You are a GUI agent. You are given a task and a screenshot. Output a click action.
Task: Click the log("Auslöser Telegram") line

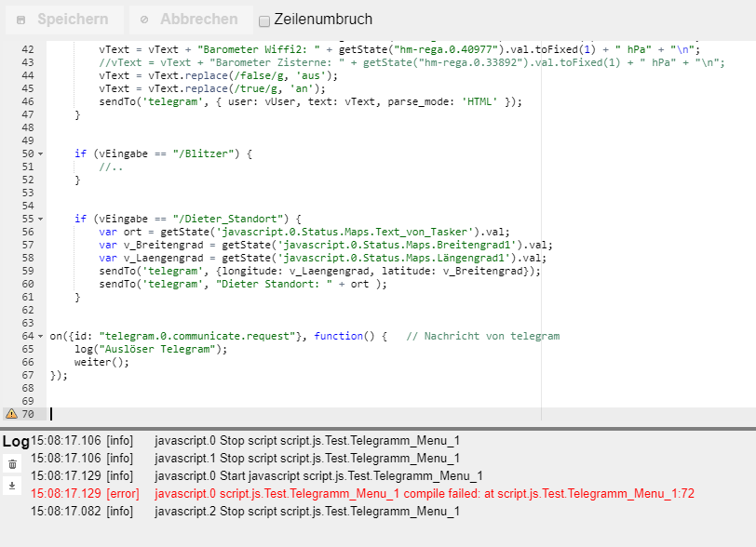tap(151, 349)
